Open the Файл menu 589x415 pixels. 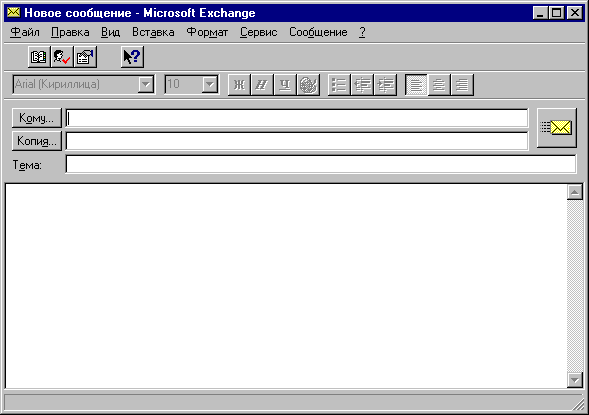point(25,32)
